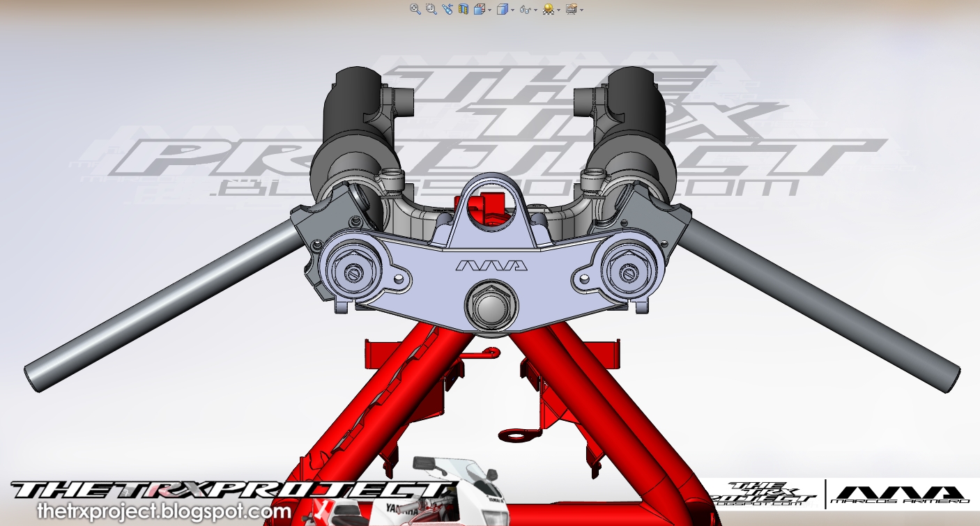
Task: Select the Zoom to Area tool
Action: [431, 9]
